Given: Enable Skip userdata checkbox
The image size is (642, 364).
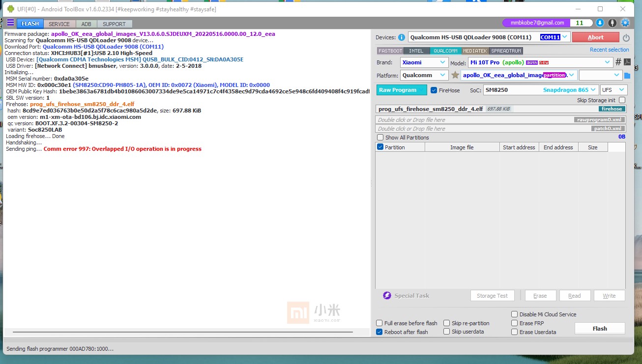Looking at the screenshot, I should click(446, 332).
